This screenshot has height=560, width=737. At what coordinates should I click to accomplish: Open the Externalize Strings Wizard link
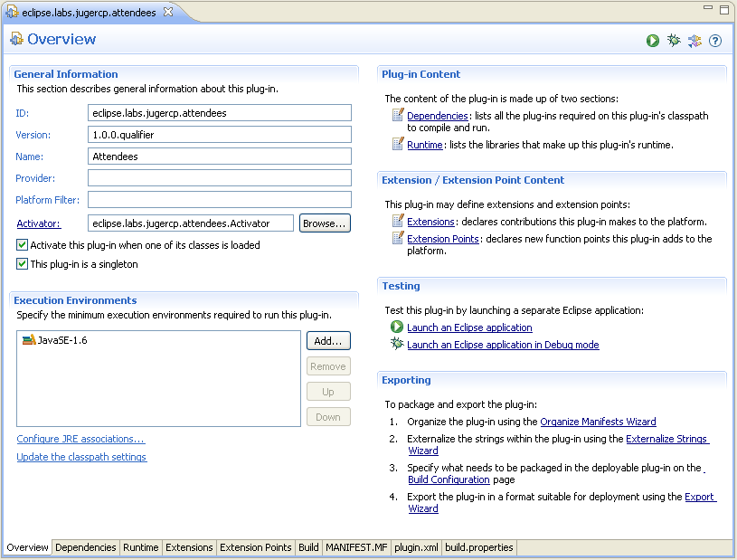coord(666,439)
